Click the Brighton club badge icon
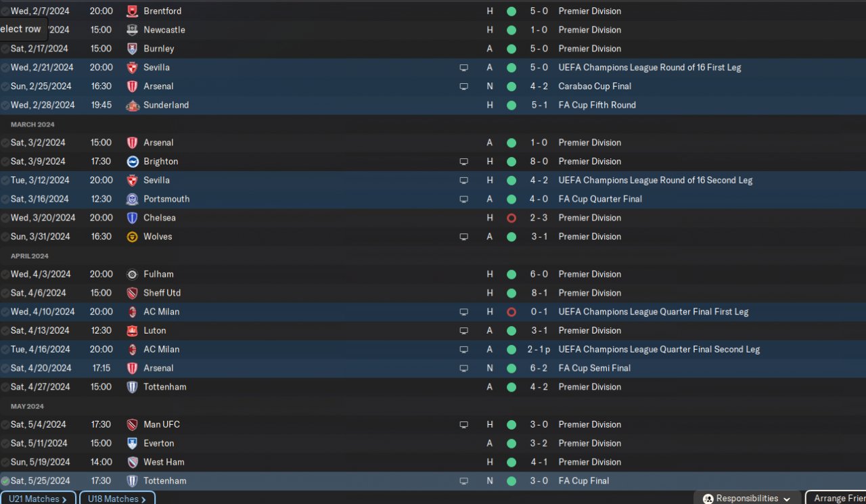Screen dimensions: 866x504 point(132,161)
